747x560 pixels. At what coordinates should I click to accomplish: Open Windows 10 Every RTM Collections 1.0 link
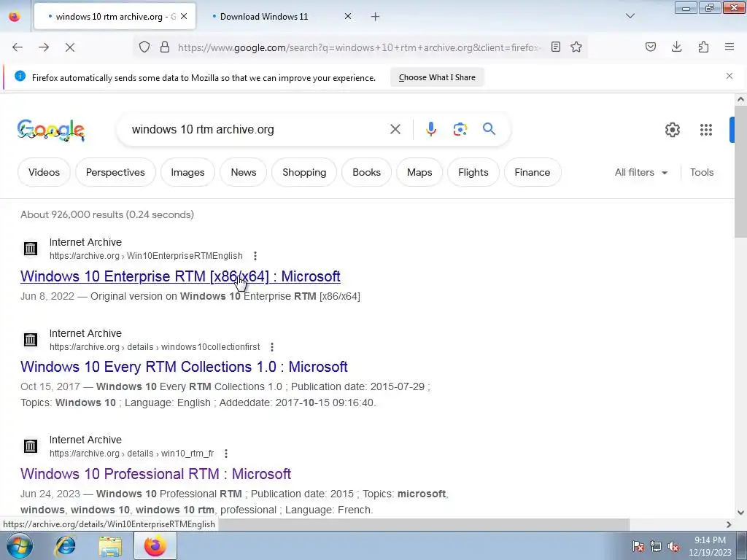pos(184,367)
